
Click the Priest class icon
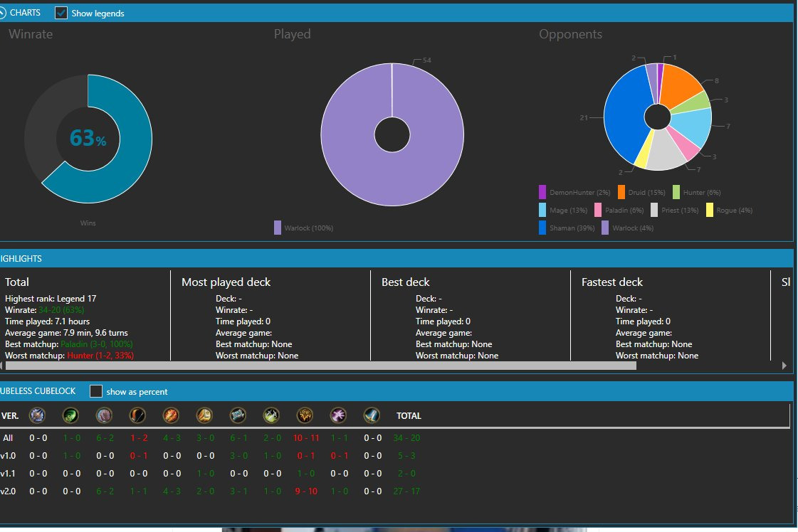238,415
